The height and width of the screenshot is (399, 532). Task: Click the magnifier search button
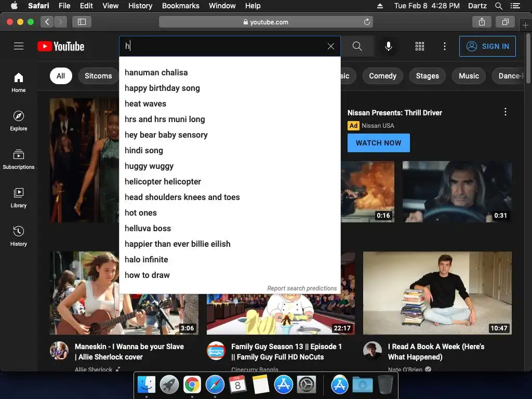(x=357, y=46)
